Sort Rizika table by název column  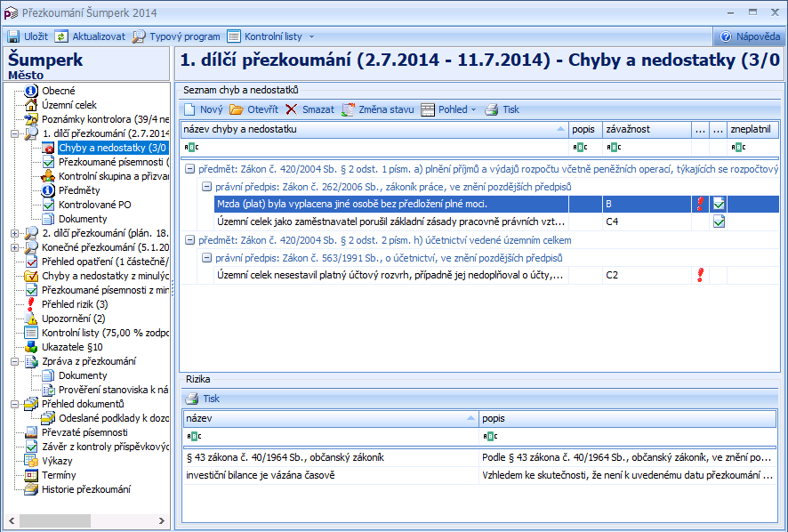click(331, 418)
